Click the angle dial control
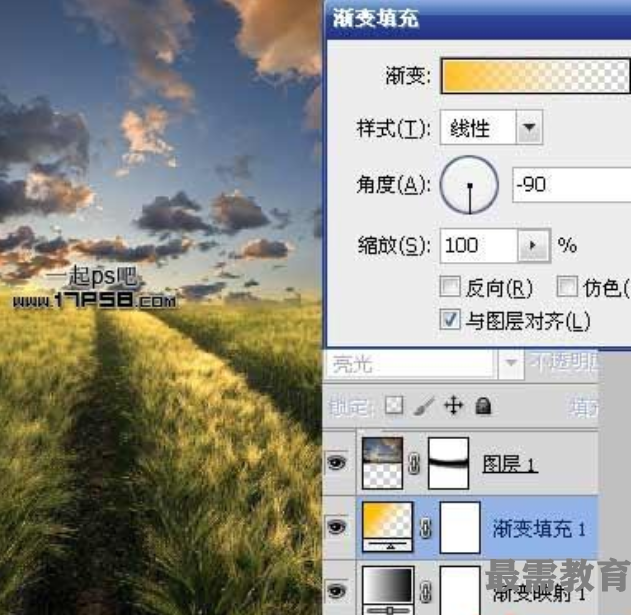The height and width of the screenshot is (615, 637). (x=469, y=185)
